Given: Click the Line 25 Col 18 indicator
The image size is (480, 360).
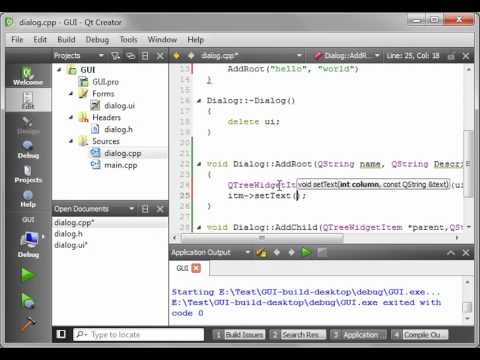Looking at the screenshot, I should pos(413,56).
